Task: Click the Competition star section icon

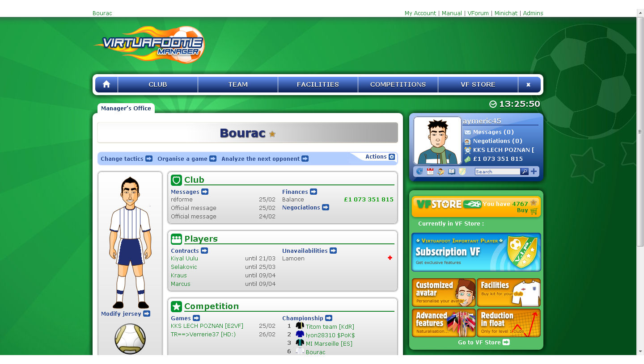Action: [176, 306]
